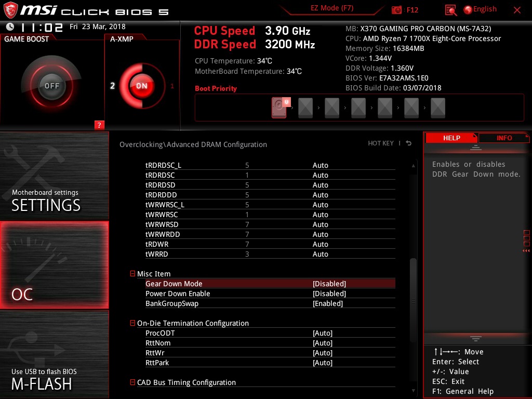
Task: Edit tRDRDSD Auto value
Action: 320,185
